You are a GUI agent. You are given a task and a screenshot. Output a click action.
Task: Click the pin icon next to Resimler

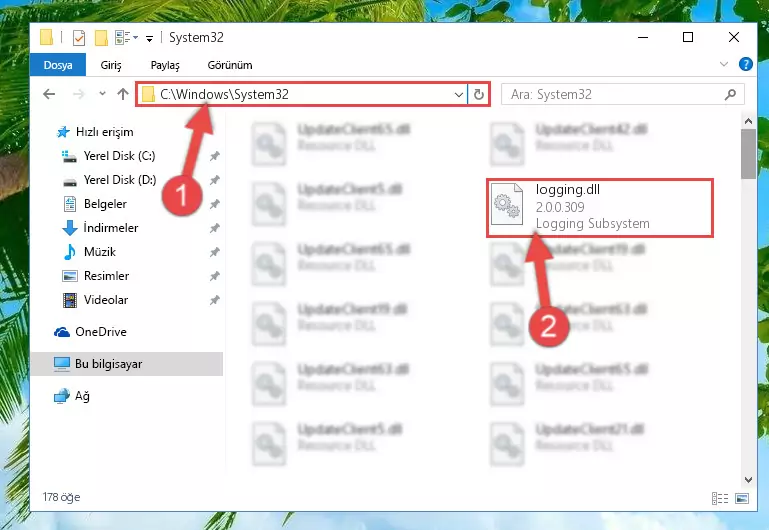(x=214, y=276)
